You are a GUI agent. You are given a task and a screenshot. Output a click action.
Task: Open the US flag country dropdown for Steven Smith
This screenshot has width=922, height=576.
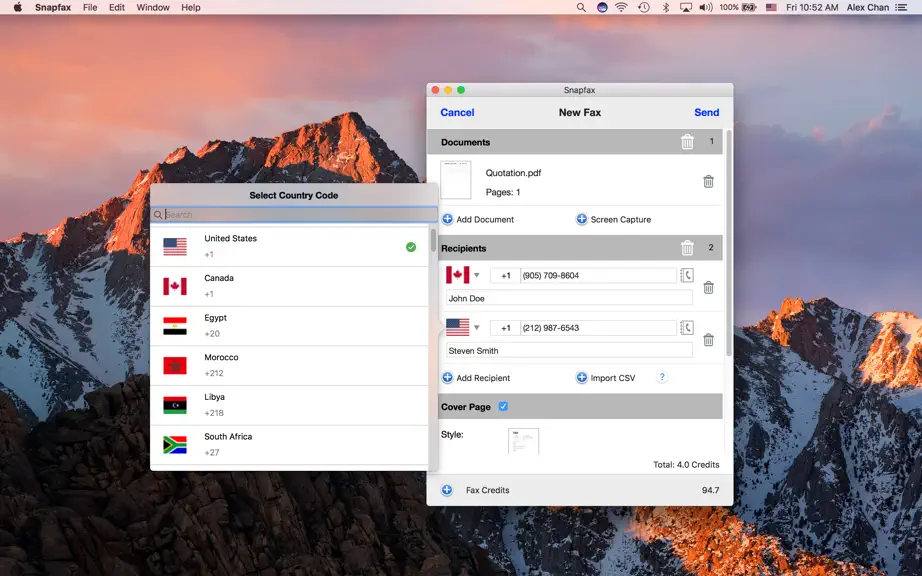tap(463, 327)
